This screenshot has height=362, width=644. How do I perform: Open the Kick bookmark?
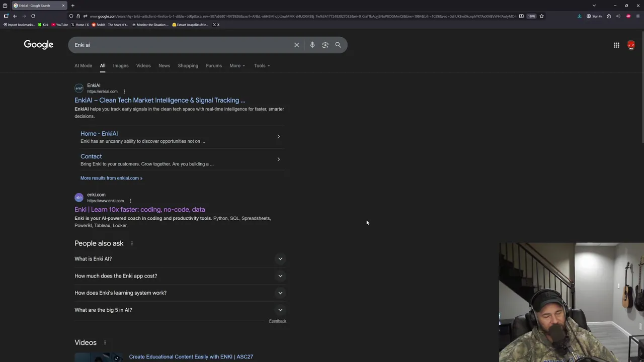(43, 25)
